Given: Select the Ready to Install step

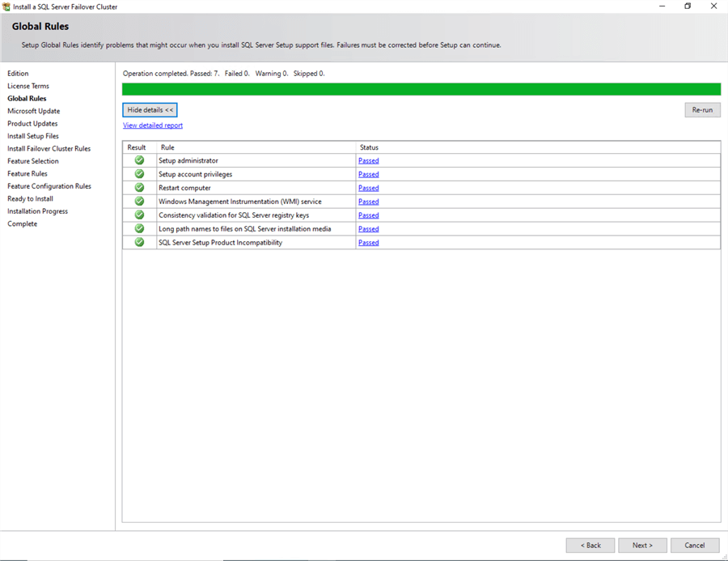Looking at the screenshot, I should click(x=30, y=199).
